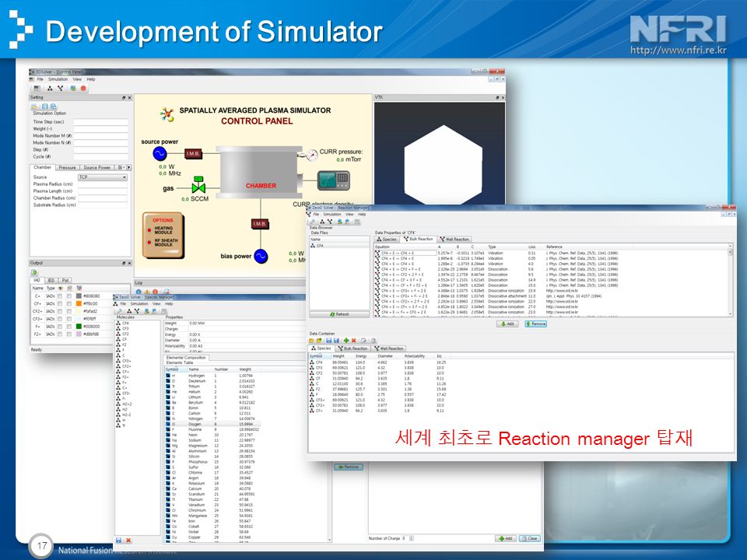The height and width of the screenshot is (560, 747).
Task: Click first pencil icon in Reaction Manager toolbar
Action: (312, 222)
